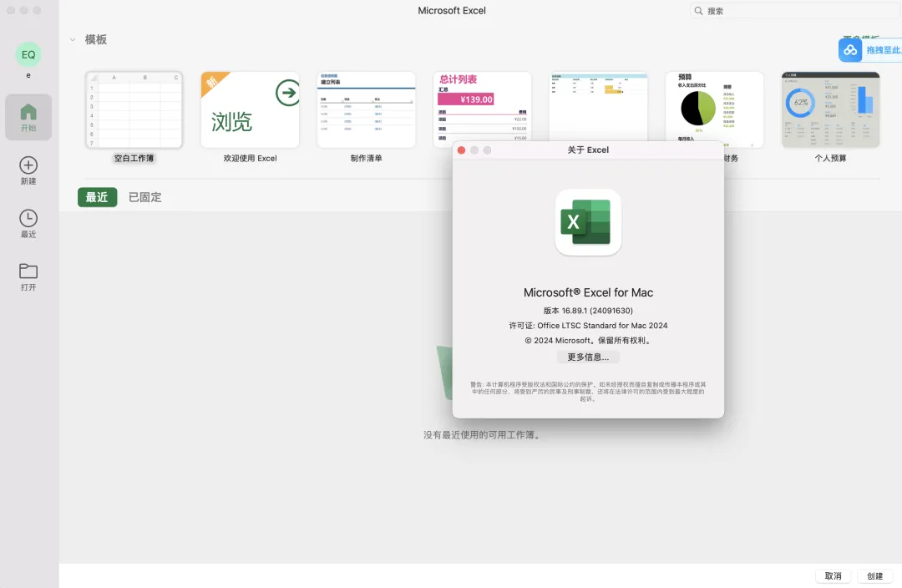This screenshot has height=588, width=902.
Task: Click the 拖拽至此 cloud upload icon
Action: pos(850,50)
